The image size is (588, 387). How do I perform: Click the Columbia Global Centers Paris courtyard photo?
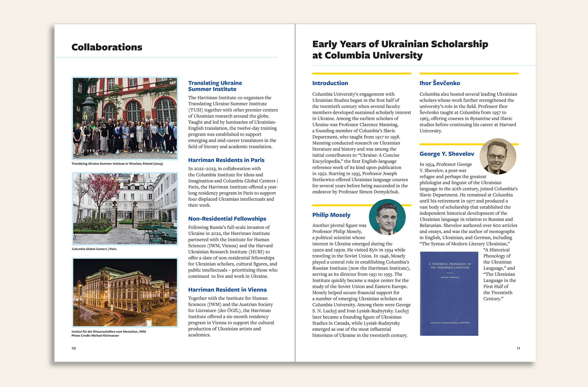pyautogui.click(x=125, y=209)
